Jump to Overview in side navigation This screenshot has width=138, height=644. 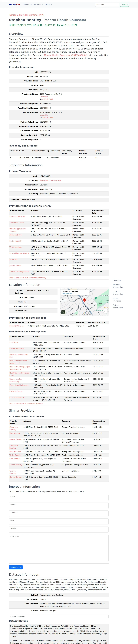pos(117,280)
